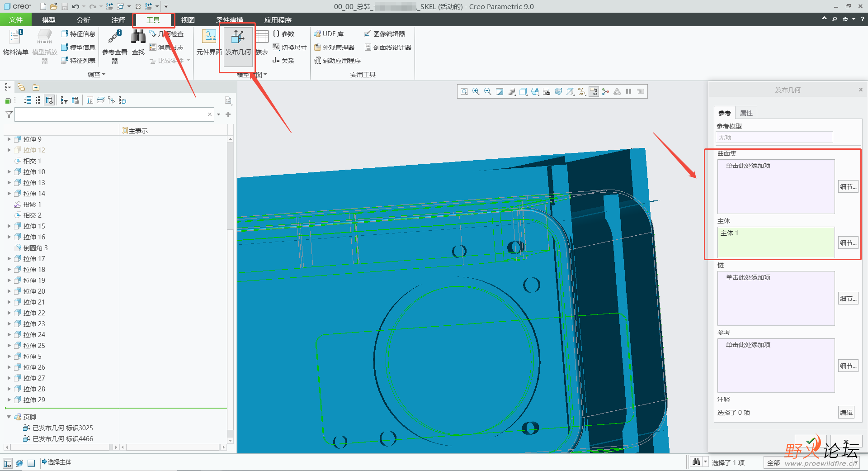Zoom in using the graphics toolbar magnifier-plus icon

[x=476, y=91]
